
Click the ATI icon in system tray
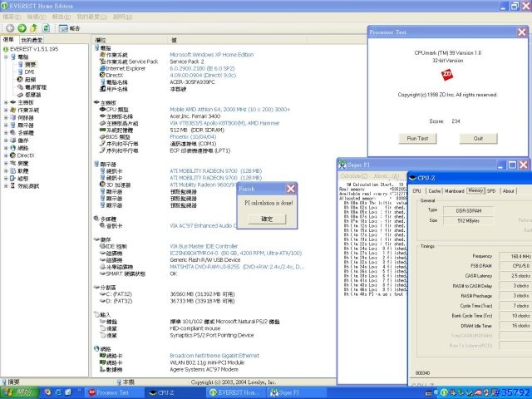tap(478, 393)
